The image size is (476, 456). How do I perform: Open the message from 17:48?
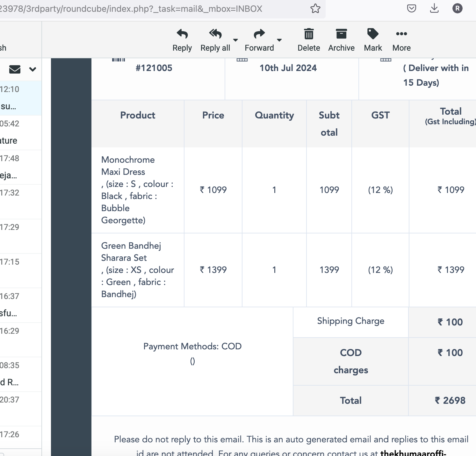point(19,167)
